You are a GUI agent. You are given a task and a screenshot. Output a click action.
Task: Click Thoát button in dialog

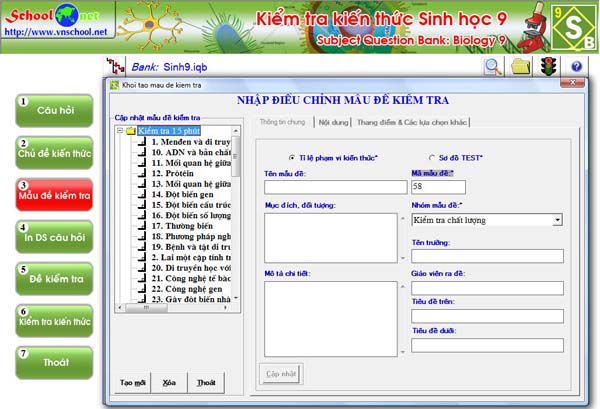coord(206,383)
